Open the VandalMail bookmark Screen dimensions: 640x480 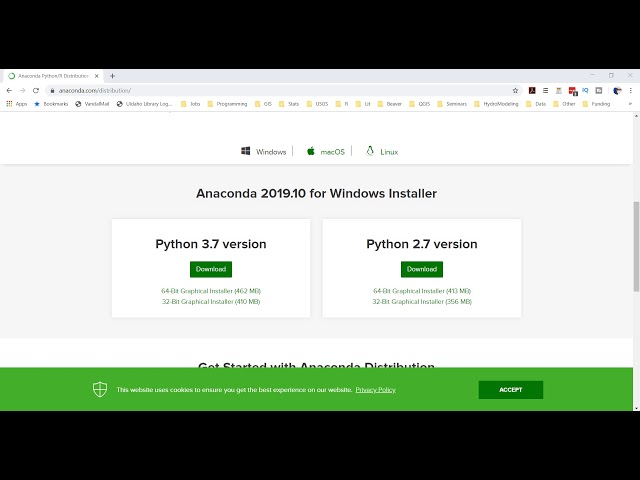click(x=92, y=104)
